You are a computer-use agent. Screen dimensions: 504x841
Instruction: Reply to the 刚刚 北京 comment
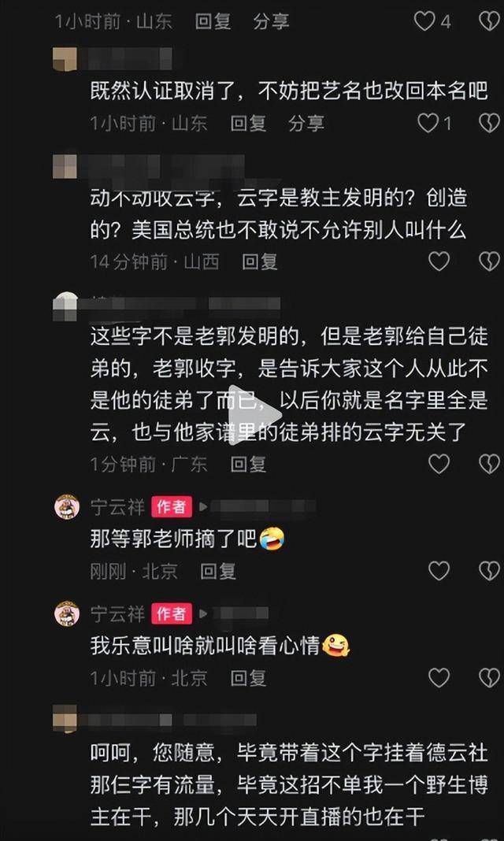(218, 571)
